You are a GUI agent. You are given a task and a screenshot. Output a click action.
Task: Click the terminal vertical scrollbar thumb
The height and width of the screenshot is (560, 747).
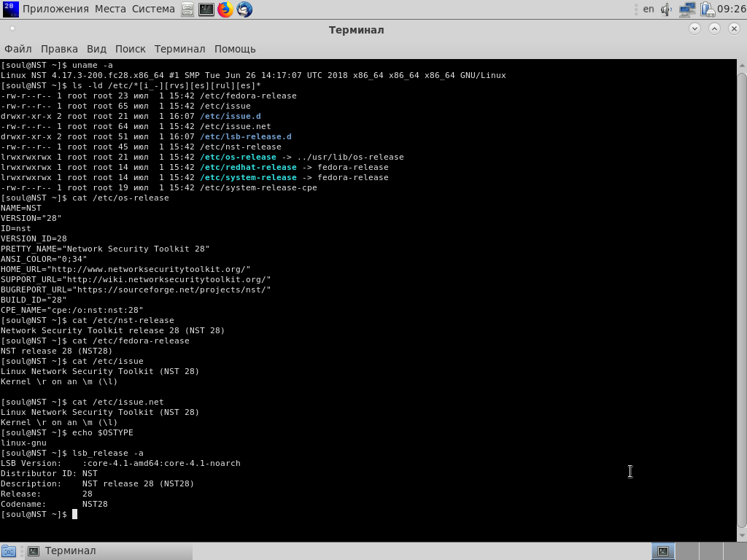click(x=742, y=300)
